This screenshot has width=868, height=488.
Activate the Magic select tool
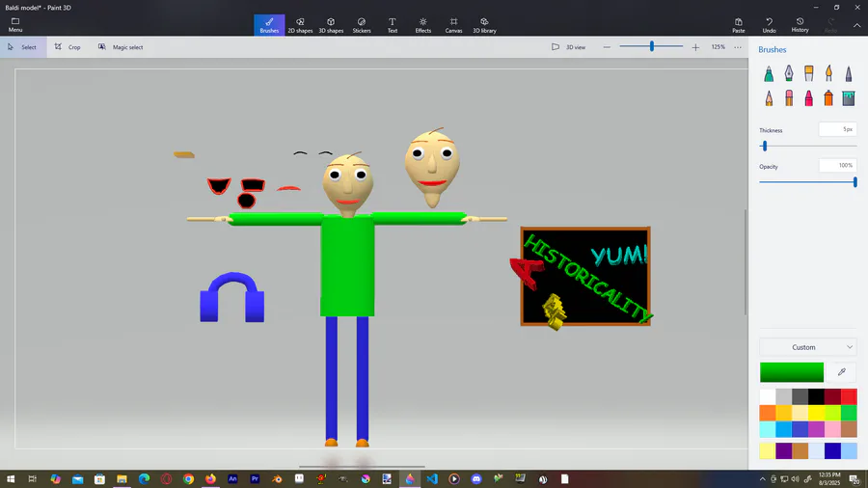(121, 47)
